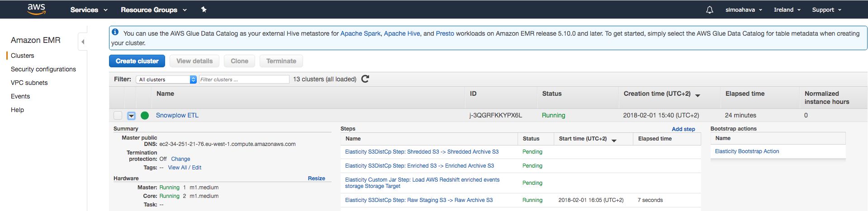Click the Create cluster button

coord(137,61)
